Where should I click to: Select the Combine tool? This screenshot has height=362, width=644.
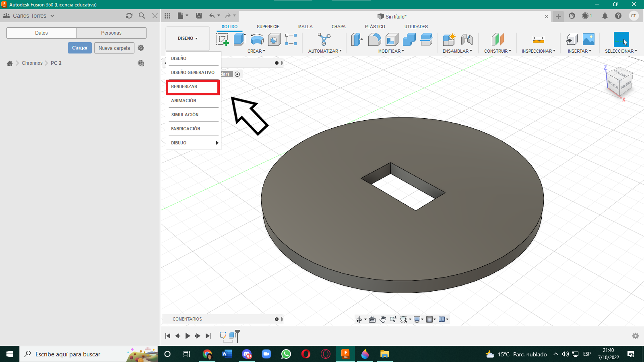409,39
